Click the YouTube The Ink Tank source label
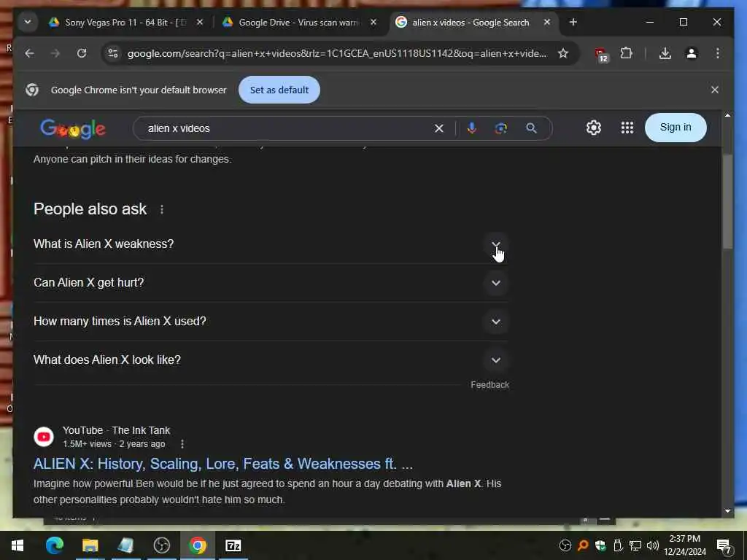 tap(116, 430)
